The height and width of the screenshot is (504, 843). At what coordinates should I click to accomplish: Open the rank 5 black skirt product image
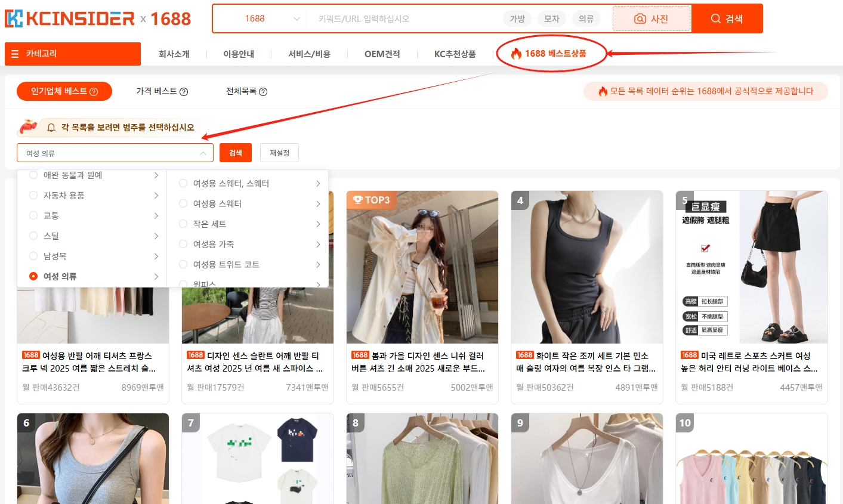point(752,267)
